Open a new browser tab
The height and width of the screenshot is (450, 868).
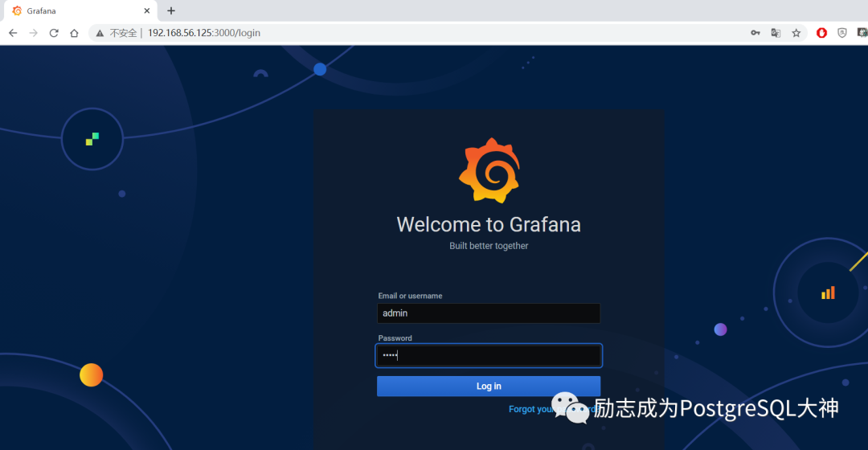[x=171, y=10]
